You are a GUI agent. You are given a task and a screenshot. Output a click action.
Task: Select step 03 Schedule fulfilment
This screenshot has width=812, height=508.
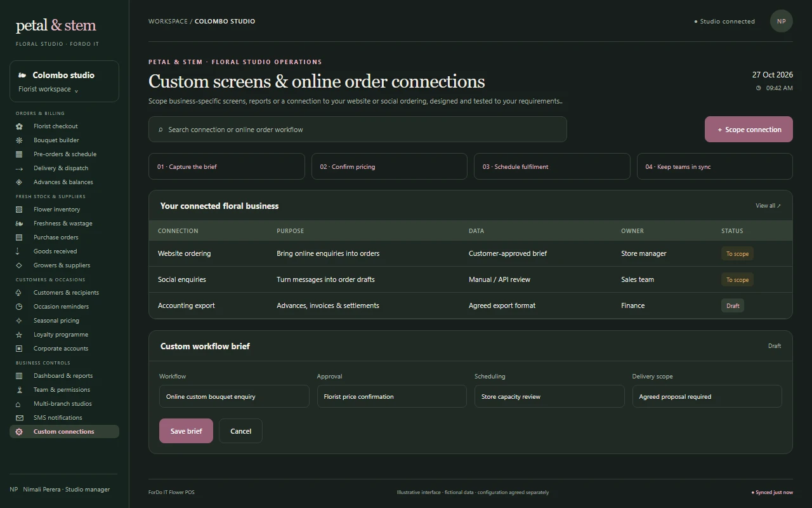click(552, 166)
